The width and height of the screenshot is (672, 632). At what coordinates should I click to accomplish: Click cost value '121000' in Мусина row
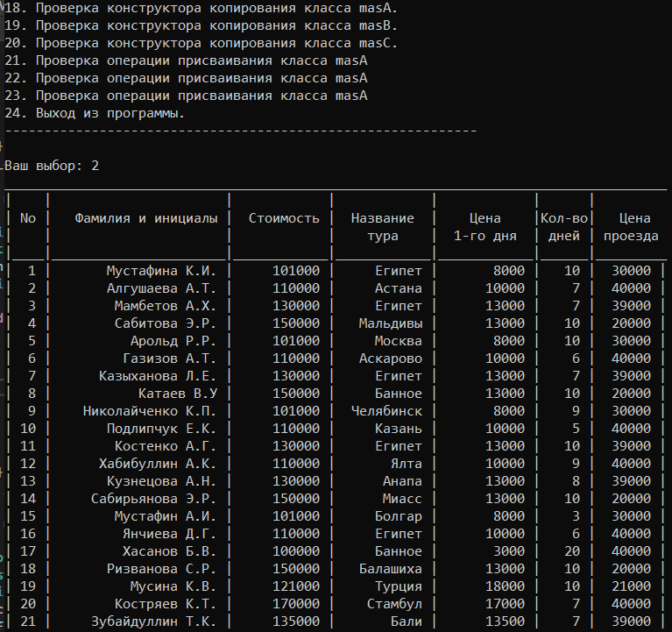pyautogui.click(x=296, y=587)
